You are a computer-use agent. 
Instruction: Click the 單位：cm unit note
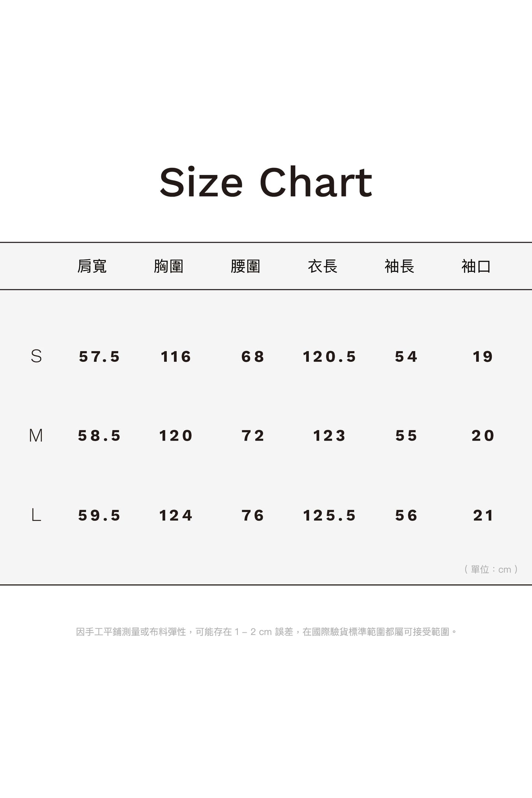point(491,569)
